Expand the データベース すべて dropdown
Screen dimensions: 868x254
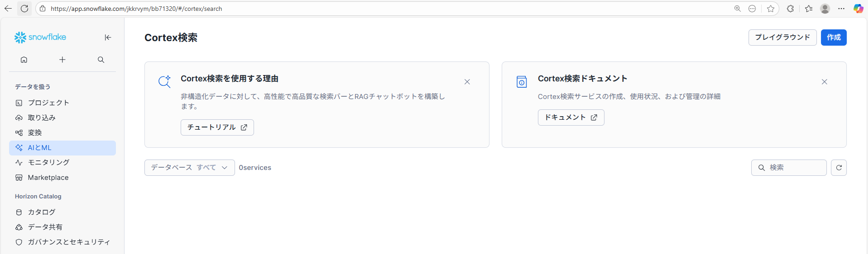(190, 168)
